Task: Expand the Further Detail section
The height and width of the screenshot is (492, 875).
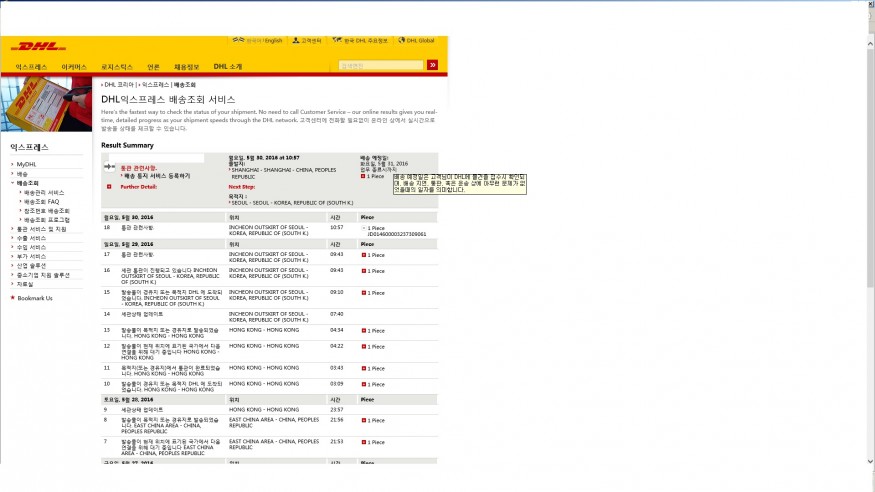Action: point(109,187)
